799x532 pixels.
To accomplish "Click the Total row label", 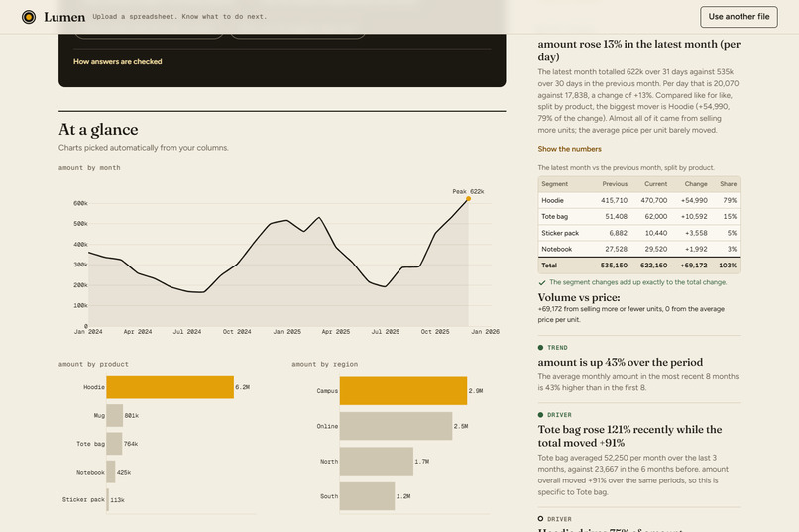I will [x=549, y=266].
